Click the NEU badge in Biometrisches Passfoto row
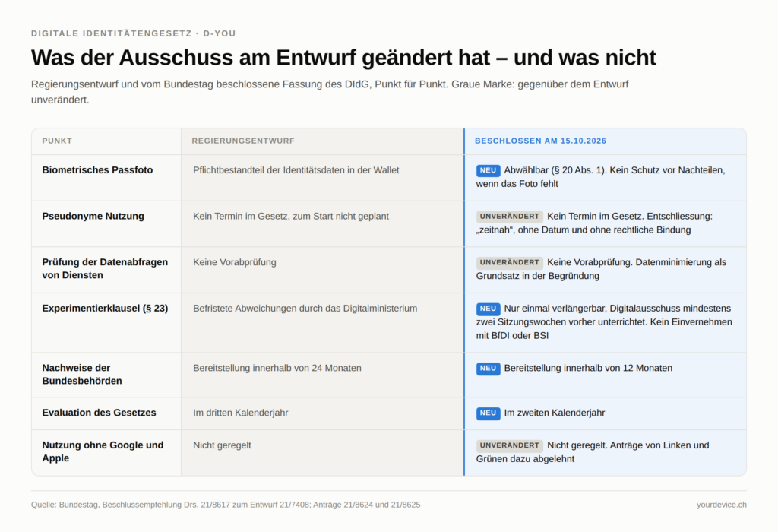Viewport: 778px width, 532px height. point(489,170)
